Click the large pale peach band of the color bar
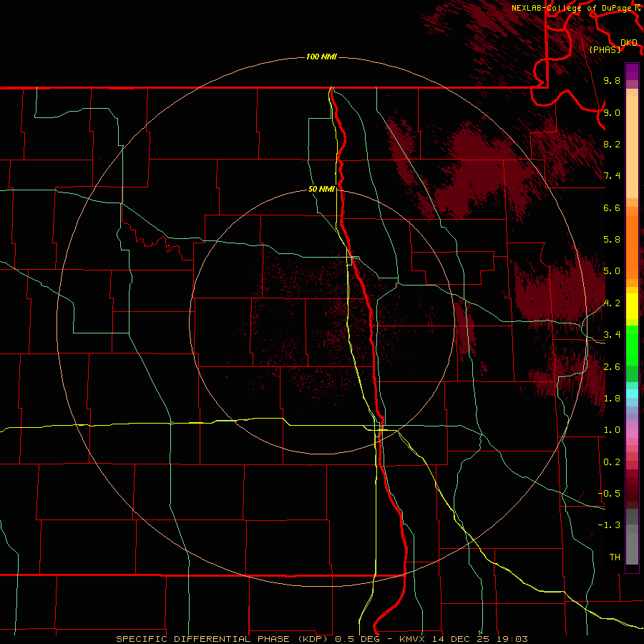This screenshot has height=644, width=644. click(632, 147)
